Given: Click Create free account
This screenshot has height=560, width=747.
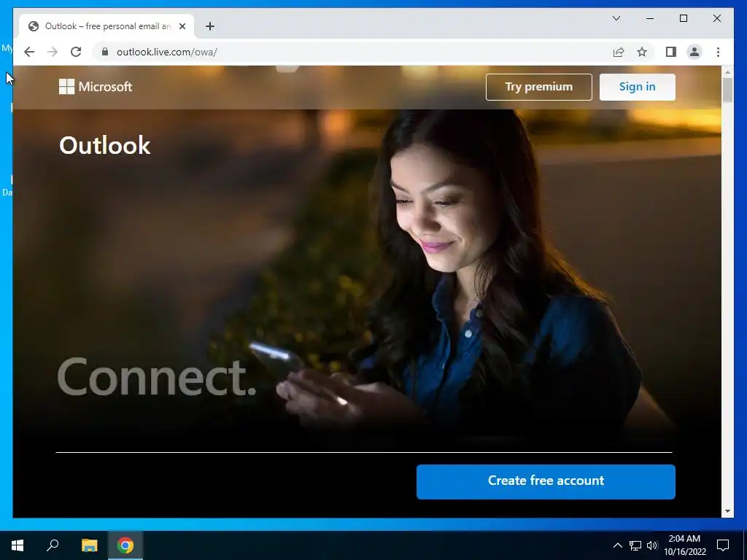Looking at the screenshot, I should (x=546, y=481).
